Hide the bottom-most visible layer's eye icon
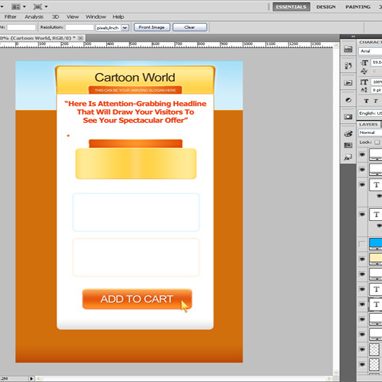Viewport: 382px width, 382px height. tap(362, 364)
